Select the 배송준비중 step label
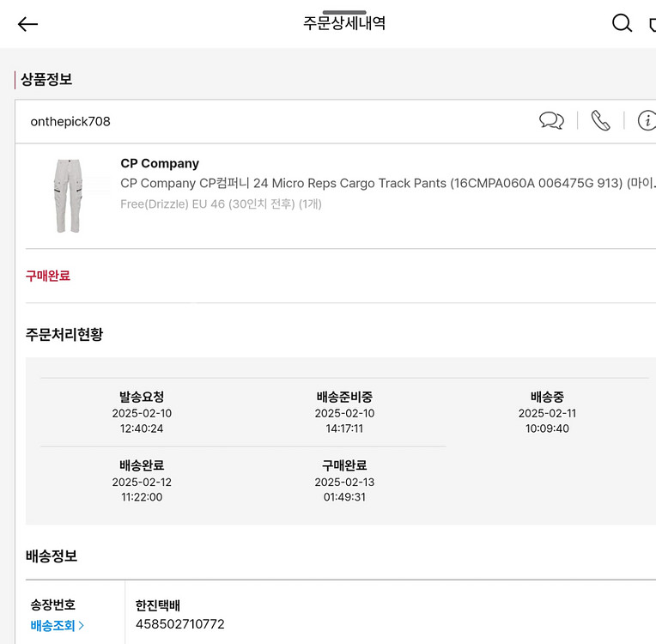The width and height of the screenshot is (656, 644). coord(344,397)
